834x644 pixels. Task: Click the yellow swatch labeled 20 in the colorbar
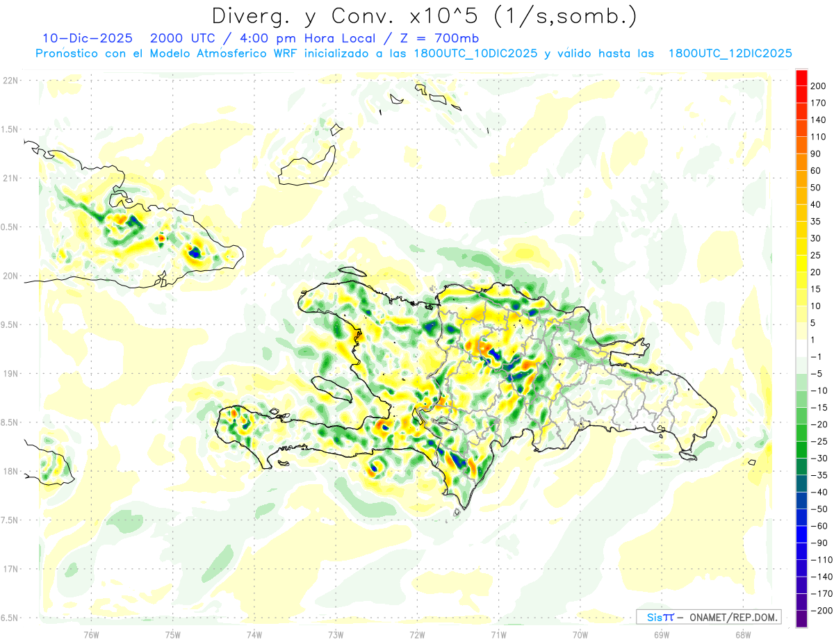(801, 263)
